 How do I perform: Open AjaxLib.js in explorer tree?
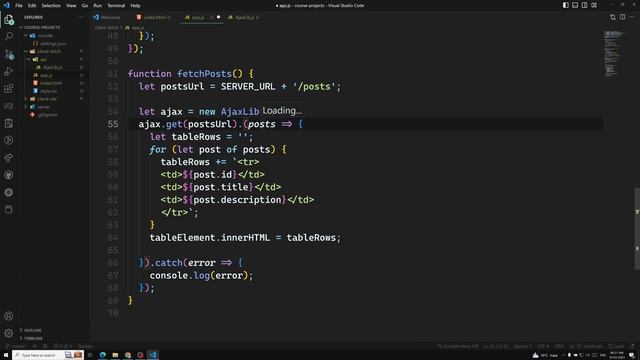(49, 67)
